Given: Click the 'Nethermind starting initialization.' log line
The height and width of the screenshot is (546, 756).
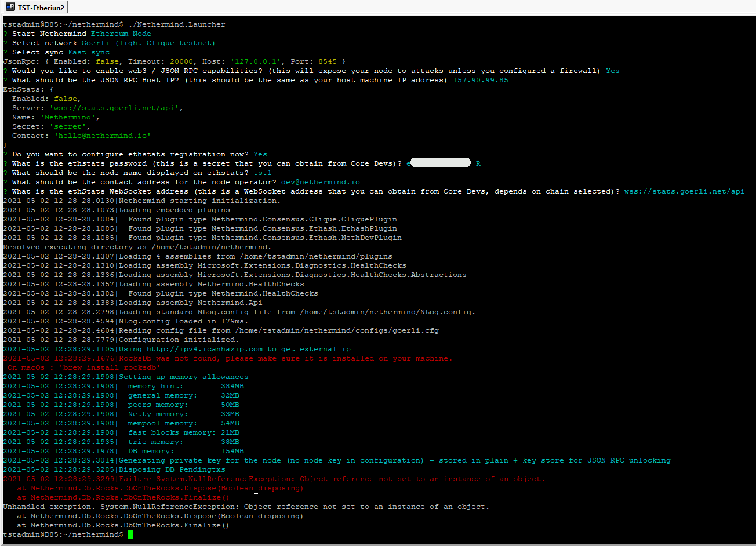Looking at the screenshot, I should (x=142, y=201).
